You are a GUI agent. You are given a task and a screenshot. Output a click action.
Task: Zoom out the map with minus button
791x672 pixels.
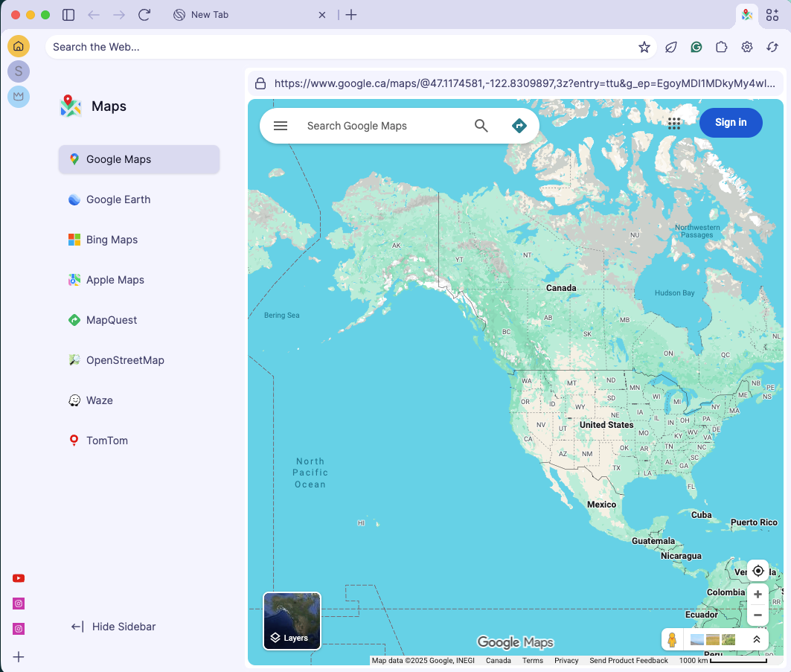758,615
